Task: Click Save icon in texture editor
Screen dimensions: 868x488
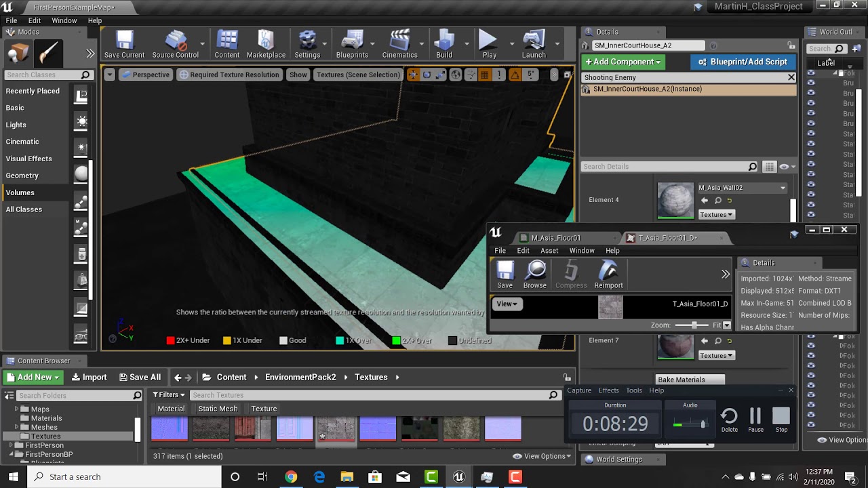Action: (505, 274)
